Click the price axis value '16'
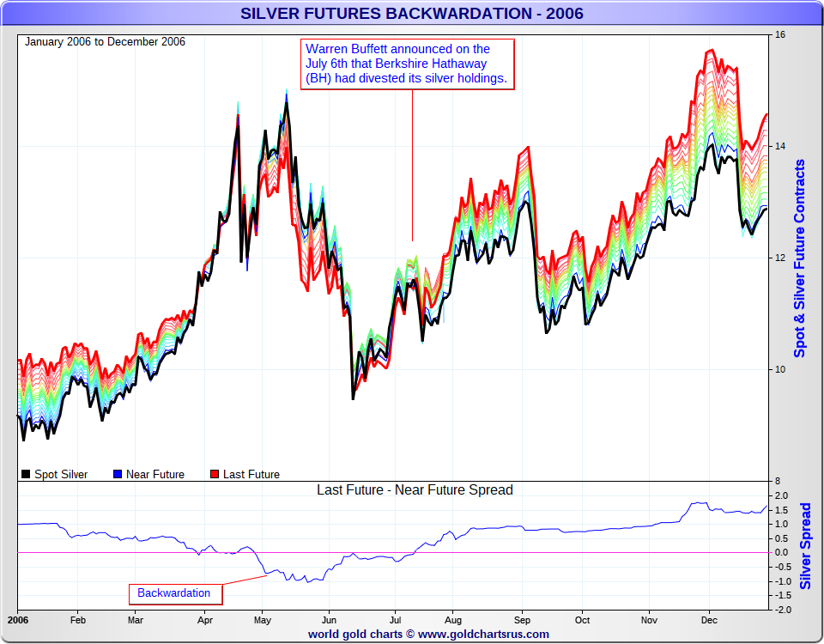Screen dimensions: 824x644 (780, 34)
